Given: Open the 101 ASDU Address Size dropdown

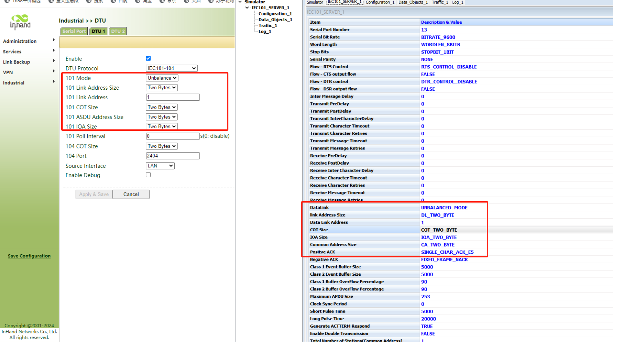Looking at the screenshot, I should 162,117.
